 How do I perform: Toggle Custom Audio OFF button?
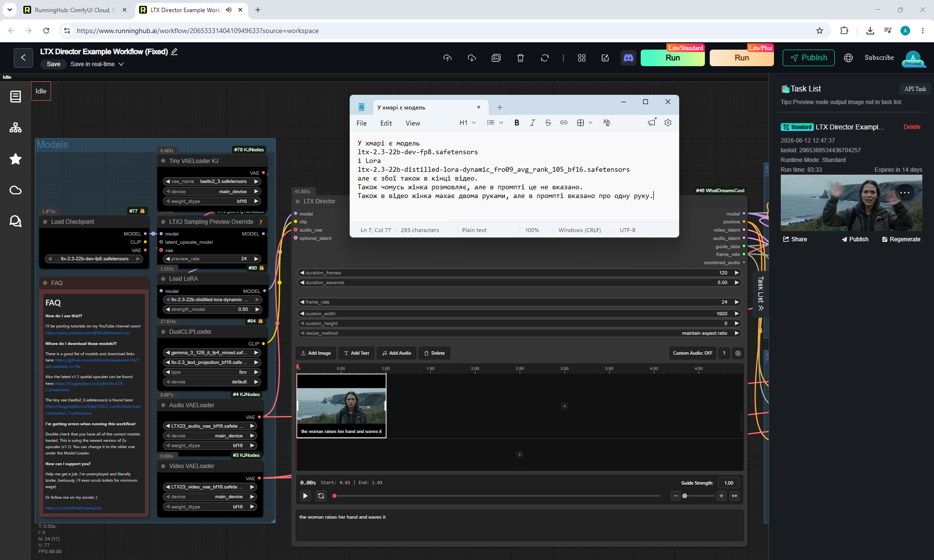pyautogui.click(x=692, y=353)
